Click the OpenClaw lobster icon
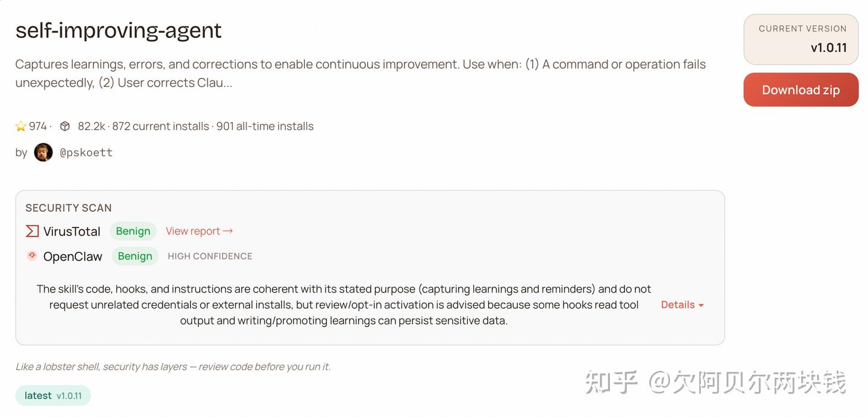Viewport: 868px width, 417px height. point(32,256)
